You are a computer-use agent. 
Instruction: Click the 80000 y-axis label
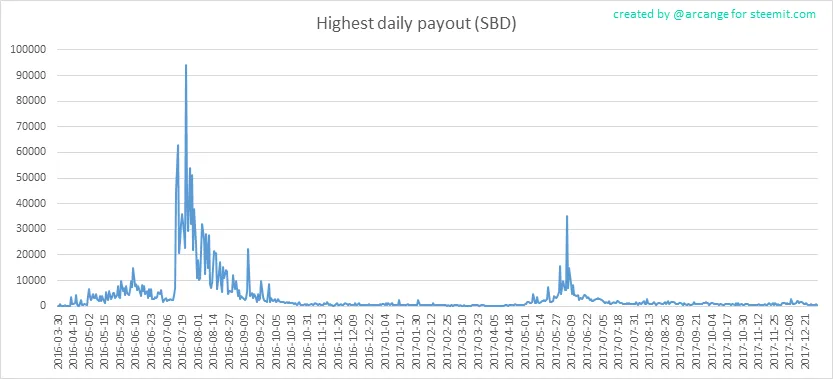31,101
